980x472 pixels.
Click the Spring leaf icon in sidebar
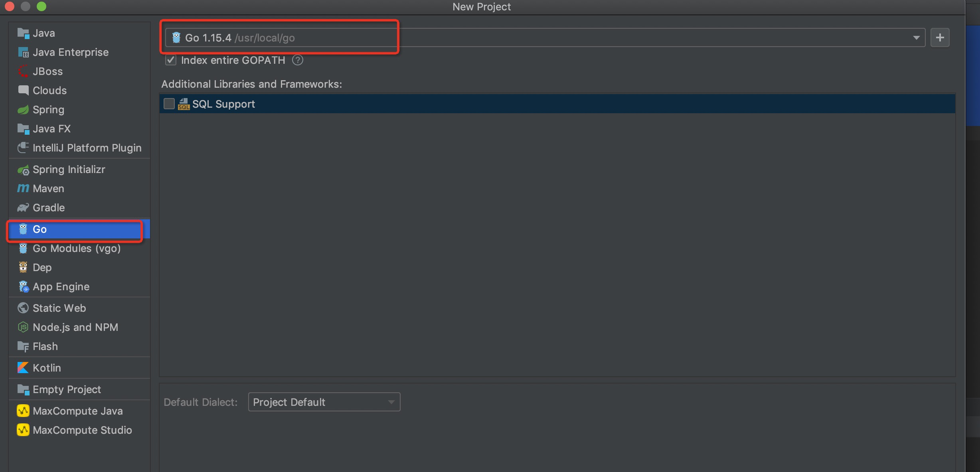(23, 110)
